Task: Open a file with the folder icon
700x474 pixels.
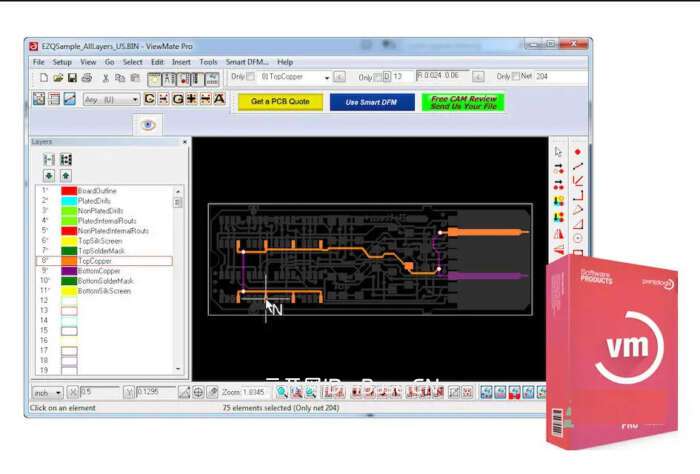Action: click(58, 78)
